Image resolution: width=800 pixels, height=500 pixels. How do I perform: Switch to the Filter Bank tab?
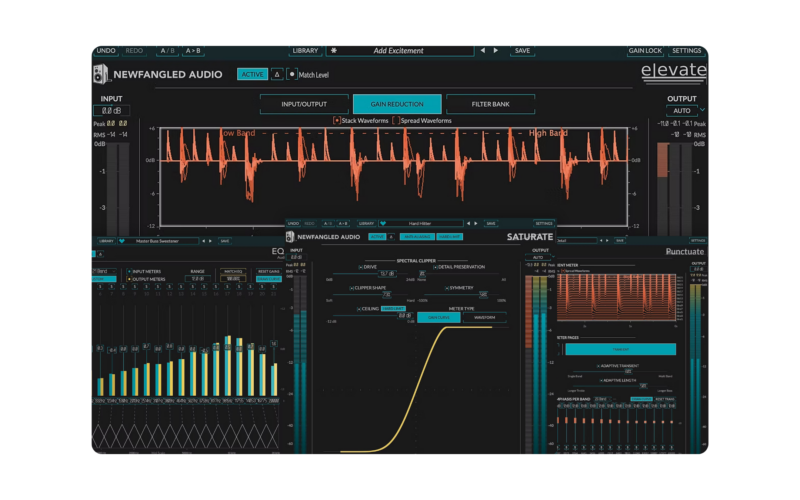click(x=490, y=104)
